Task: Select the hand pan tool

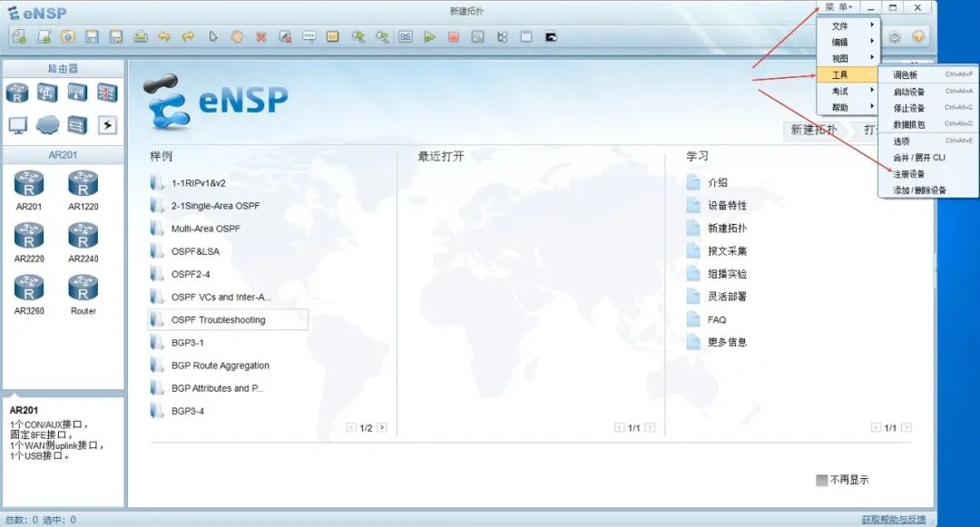Action: [237, 37]
